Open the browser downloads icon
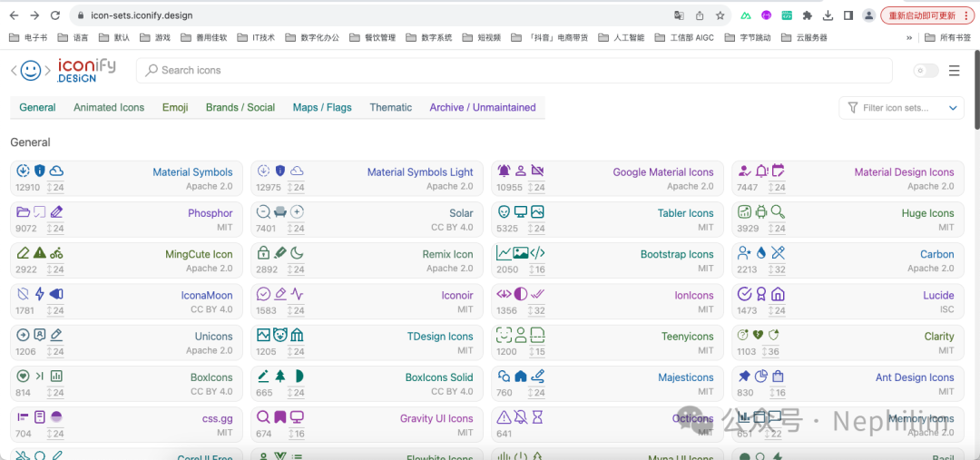This screenshot has width=980, height=460. (x=828, y=15)
